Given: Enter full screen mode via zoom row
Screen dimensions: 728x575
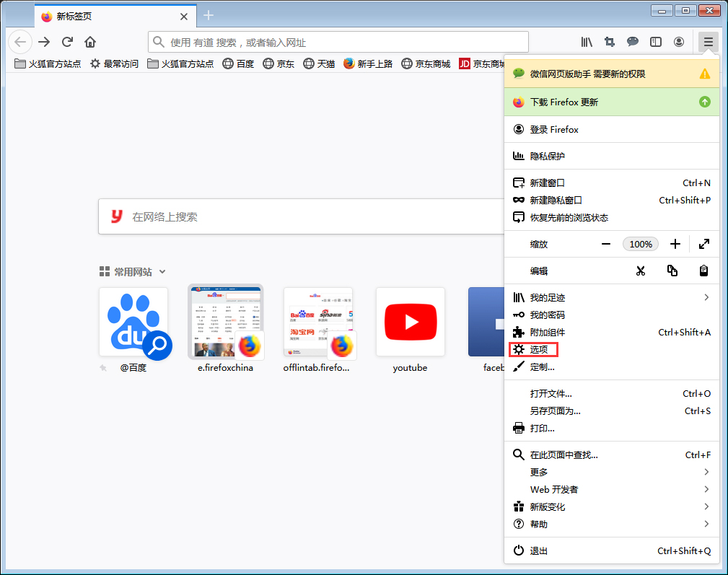Looking at the screenshot, I should [704, 244].
